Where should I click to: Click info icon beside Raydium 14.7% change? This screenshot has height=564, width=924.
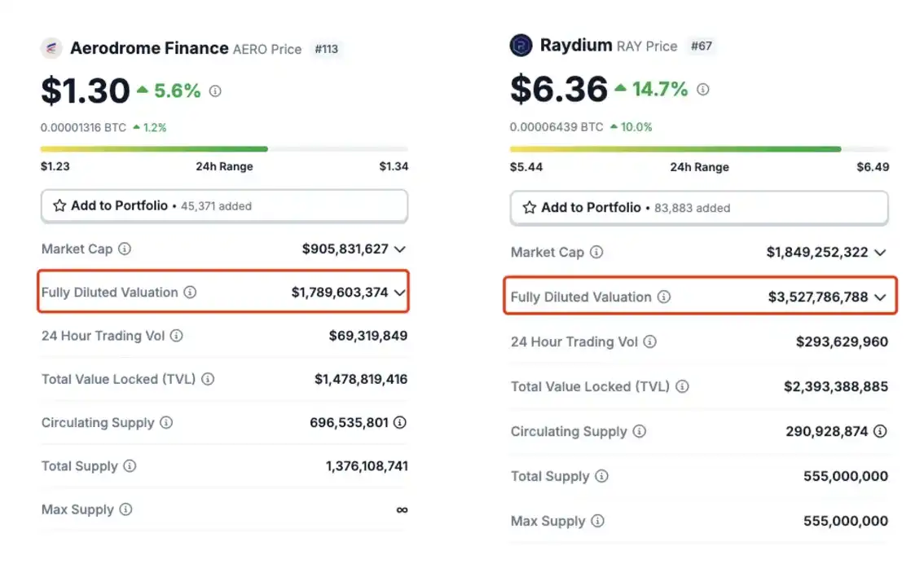[702, 90]
